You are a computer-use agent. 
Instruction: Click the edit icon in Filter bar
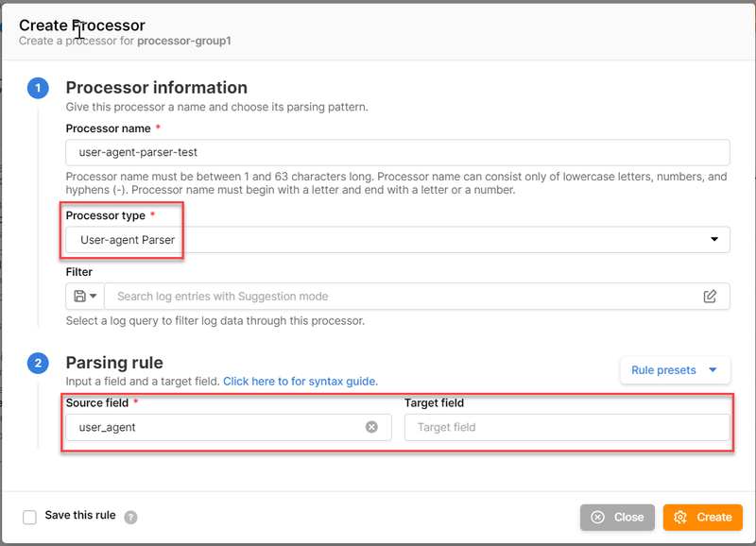tap(710, 297)
